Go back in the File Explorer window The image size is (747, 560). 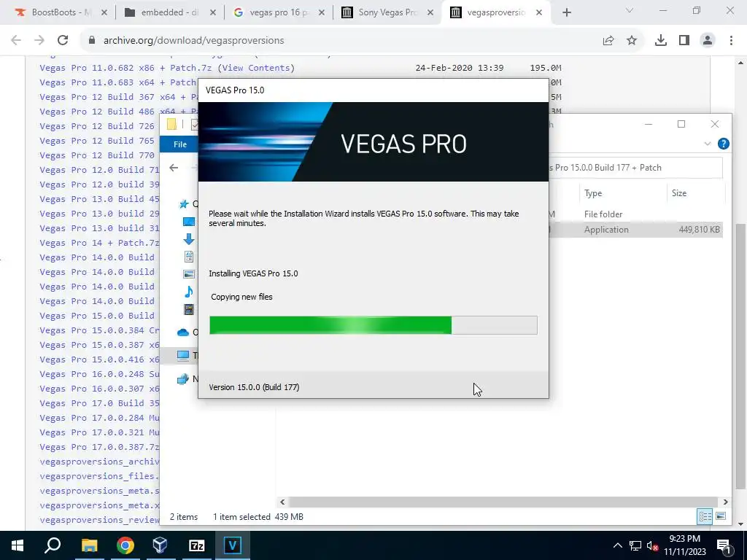click(x=174, y=168)
